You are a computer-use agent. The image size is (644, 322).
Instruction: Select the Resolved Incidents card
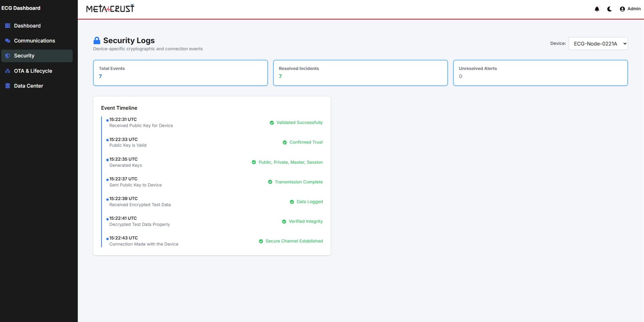point(360,73)
